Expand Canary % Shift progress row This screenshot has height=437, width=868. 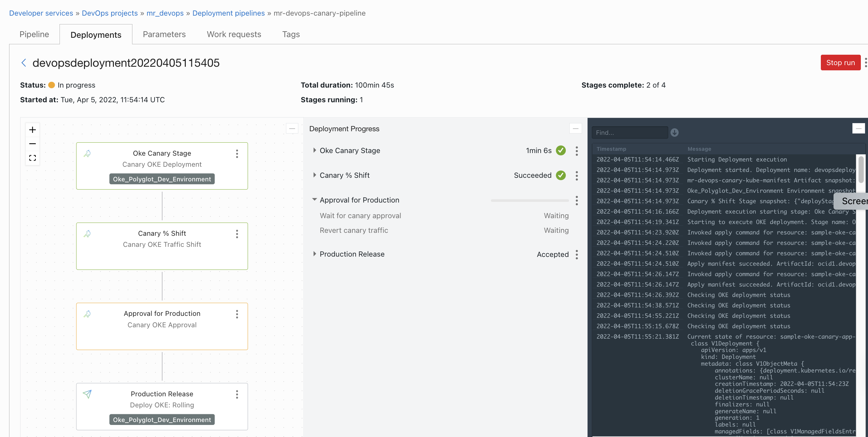(x=314, y=175)
